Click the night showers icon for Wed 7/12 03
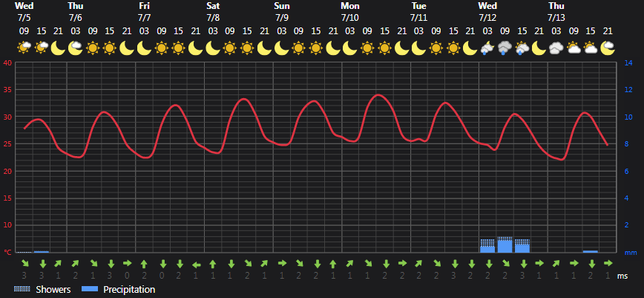The image size is (644, 298). [487, 48]
